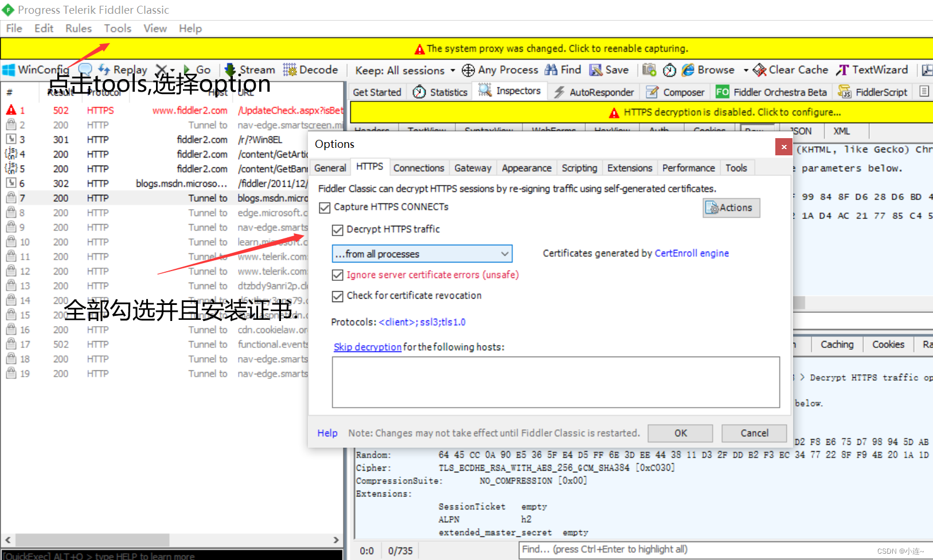Open the Statistics tab

pyautogui.click(x=440, y=92)
